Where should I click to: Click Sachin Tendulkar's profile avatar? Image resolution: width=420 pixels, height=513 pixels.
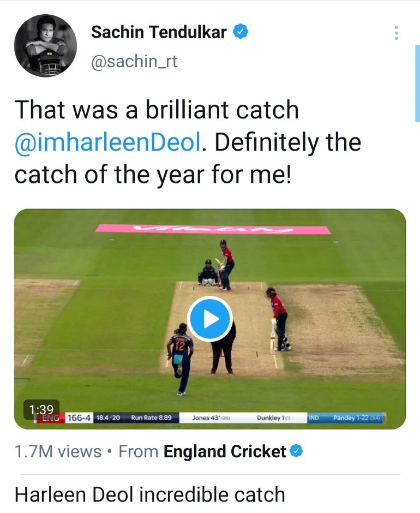(x=45, y=46)
